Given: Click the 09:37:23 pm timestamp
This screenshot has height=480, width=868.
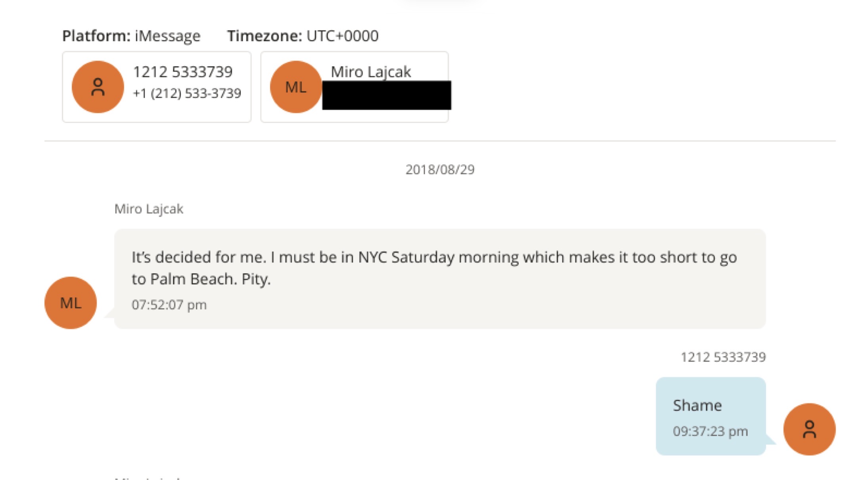Looking at the screenshot, I should (710, 431).
